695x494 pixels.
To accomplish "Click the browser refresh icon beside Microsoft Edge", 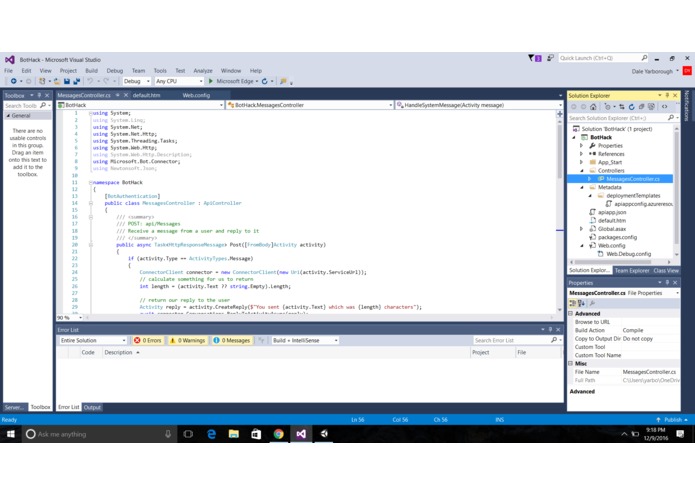I will 265,82.
